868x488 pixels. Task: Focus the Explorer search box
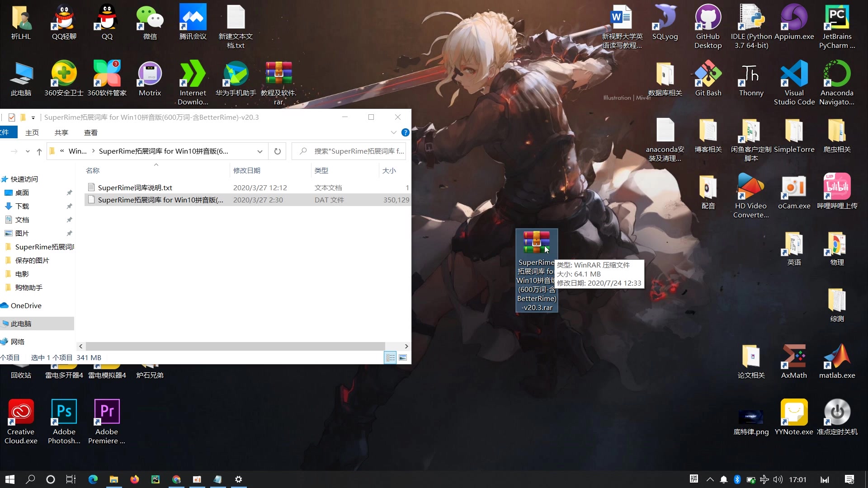[349, 151]
